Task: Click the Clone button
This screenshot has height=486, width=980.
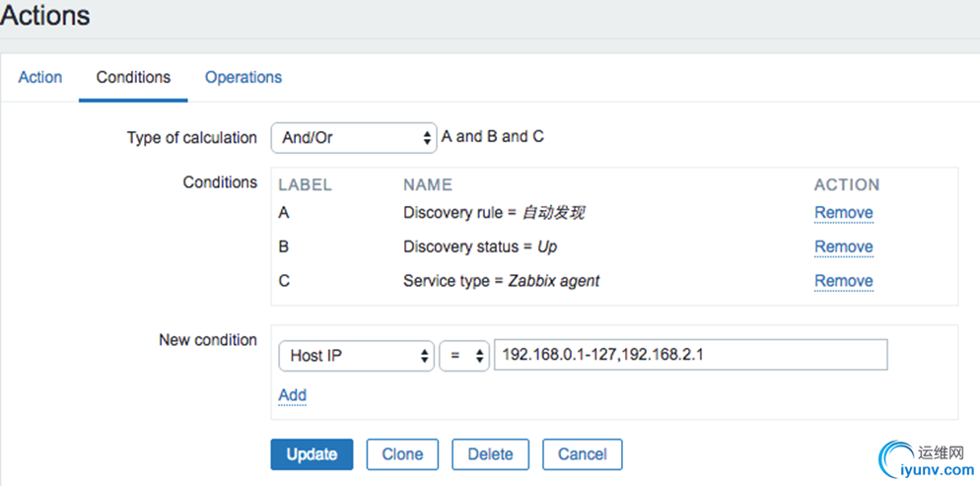Action: tap(402, 454)
